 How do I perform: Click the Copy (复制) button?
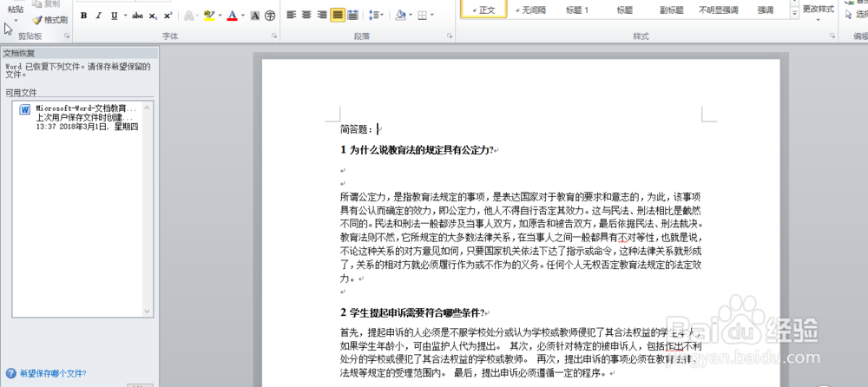click(47, 3)
